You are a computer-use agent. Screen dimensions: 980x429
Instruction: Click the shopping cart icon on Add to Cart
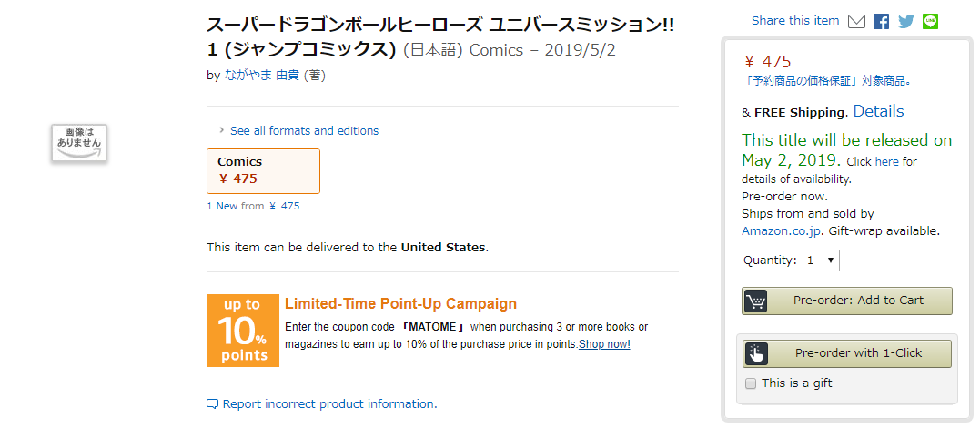click(x=755, y=301)
